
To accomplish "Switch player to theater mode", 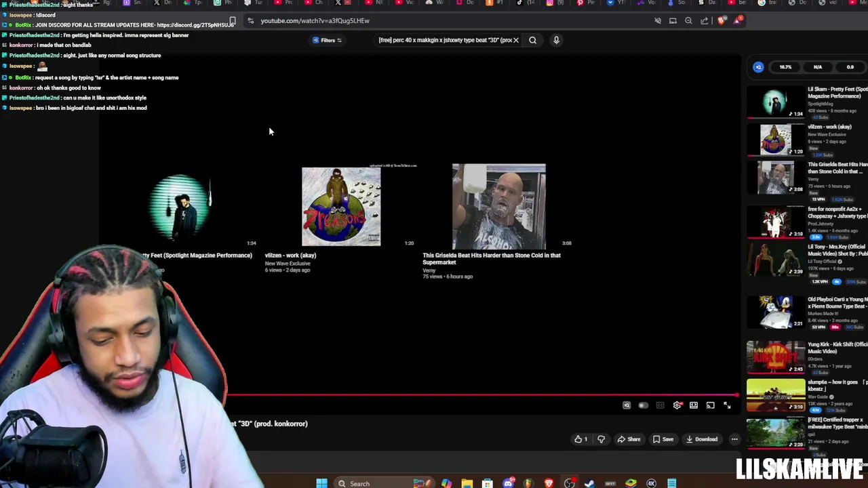I will point(694,405).
